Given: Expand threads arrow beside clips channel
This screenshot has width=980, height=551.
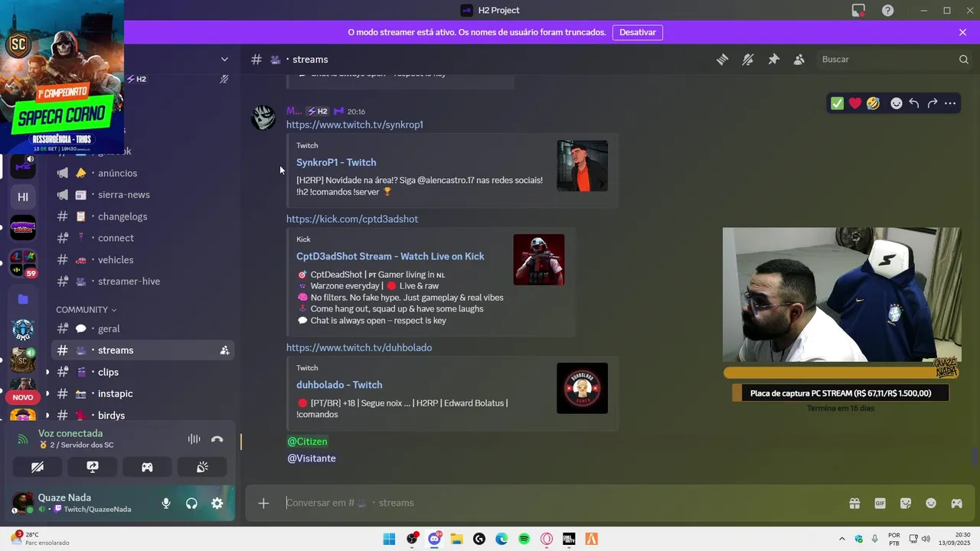Looking at the screenshot, I should tap(47, 372).
